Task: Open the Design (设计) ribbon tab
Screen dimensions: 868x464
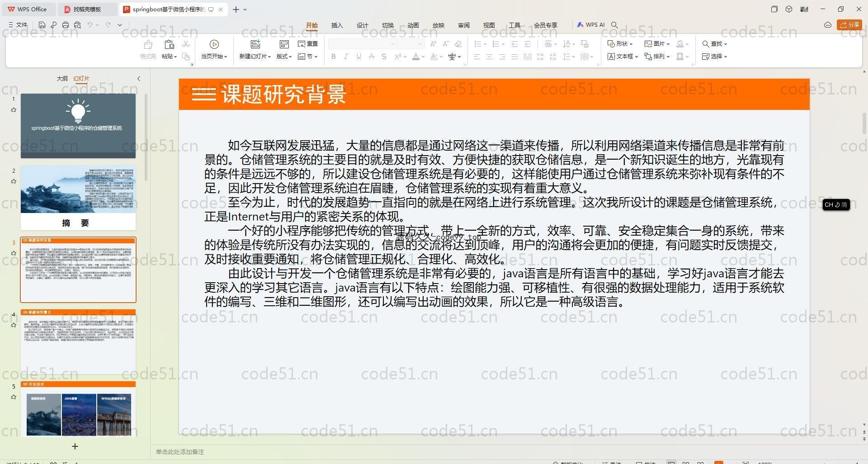Action: point(362,25)
